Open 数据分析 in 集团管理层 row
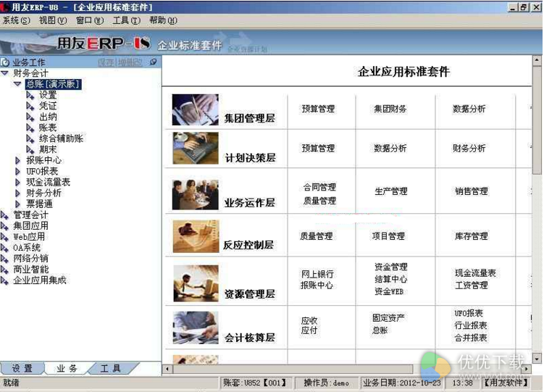 coord(469,109)
